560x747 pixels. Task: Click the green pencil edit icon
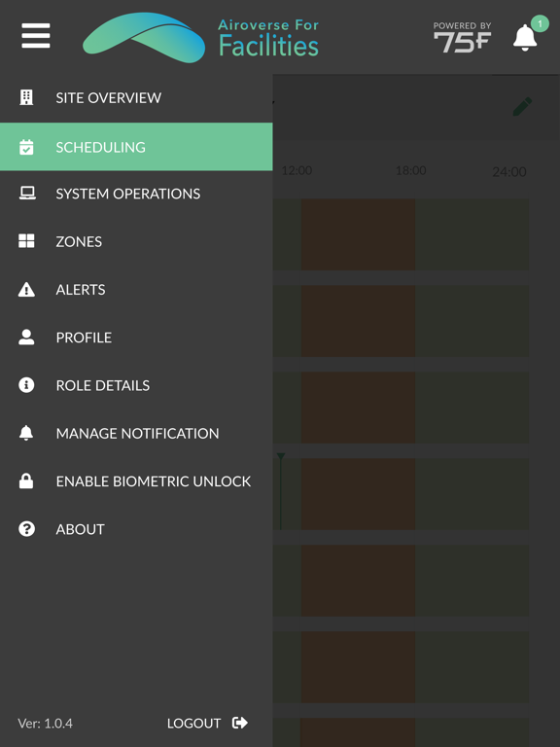coord(522,106)
